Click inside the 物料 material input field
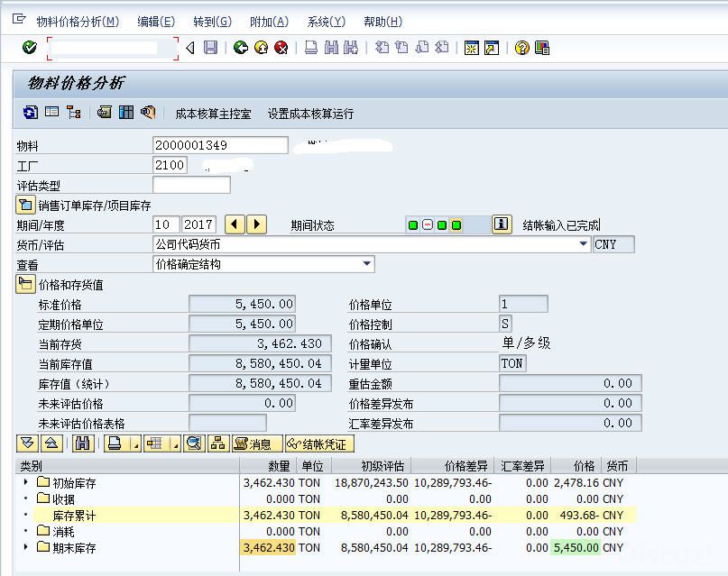This screenshot has height=576, width=728. click(x=221, y=144)
